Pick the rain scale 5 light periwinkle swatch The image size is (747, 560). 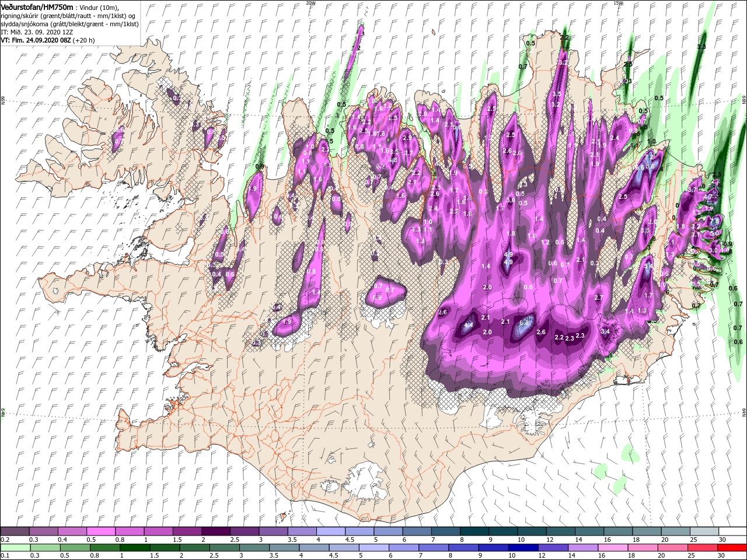[x=373, y=548]
